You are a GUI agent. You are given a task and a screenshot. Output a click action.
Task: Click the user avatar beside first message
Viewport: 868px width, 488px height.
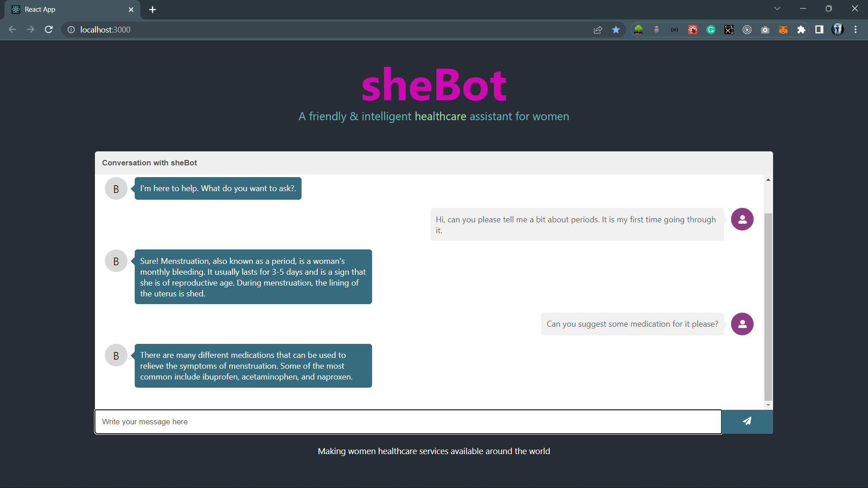tap(742, 219)
